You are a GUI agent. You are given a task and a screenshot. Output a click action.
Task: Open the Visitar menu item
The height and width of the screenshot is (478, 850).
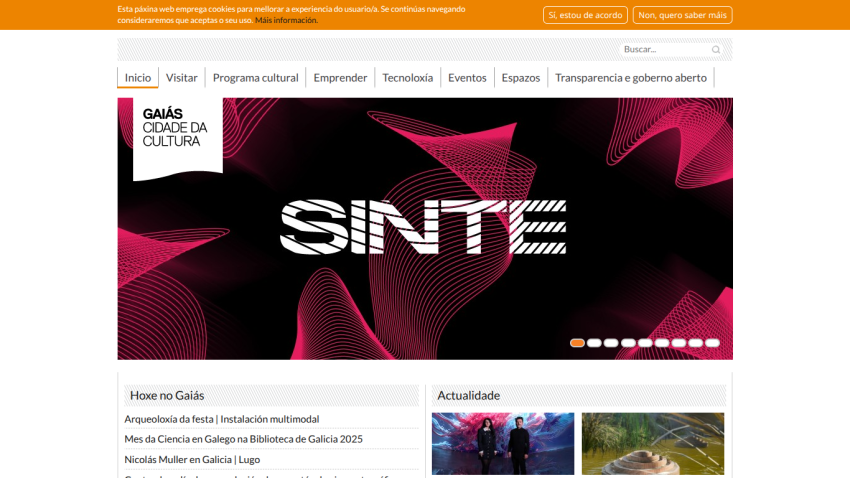pos(182,77)
